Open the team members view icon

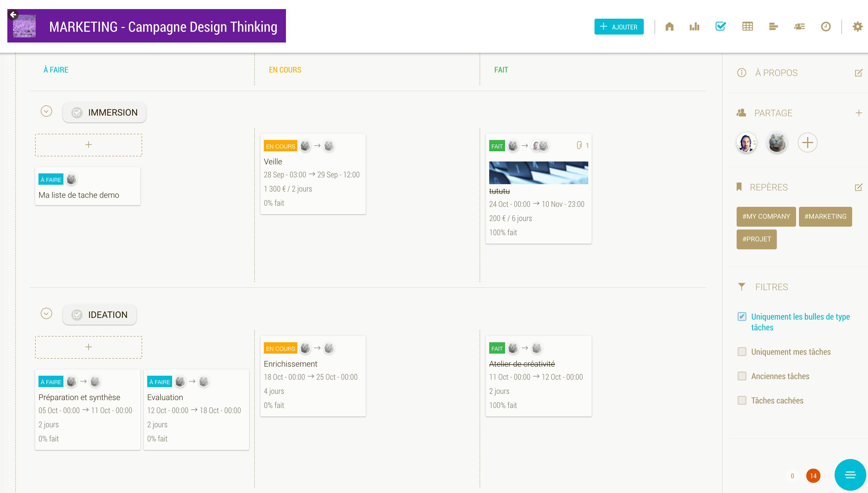[x=799, y=27]
